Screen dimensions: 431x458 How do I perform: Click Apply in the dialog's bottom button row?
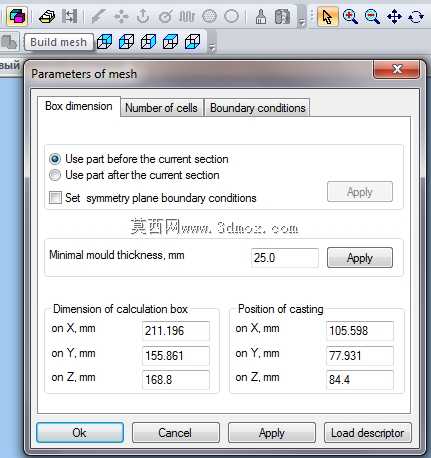click(272, 433)
